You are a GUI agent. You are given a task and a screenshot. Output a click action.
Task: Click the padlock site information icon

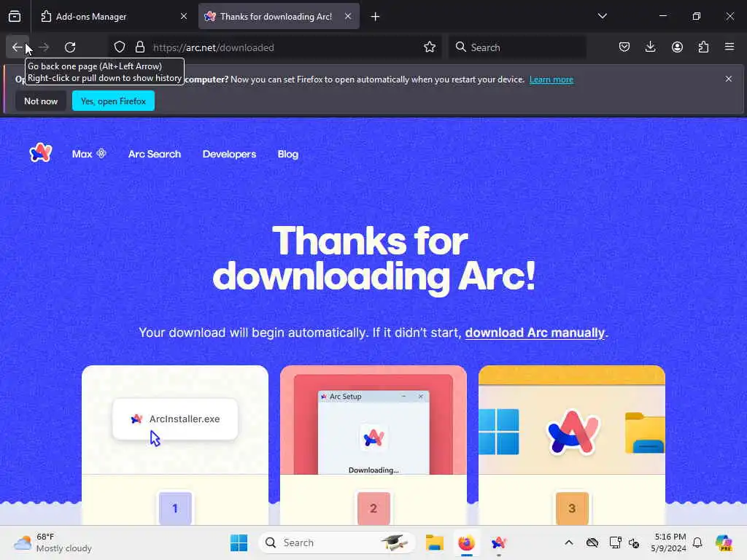pos(139,47)
